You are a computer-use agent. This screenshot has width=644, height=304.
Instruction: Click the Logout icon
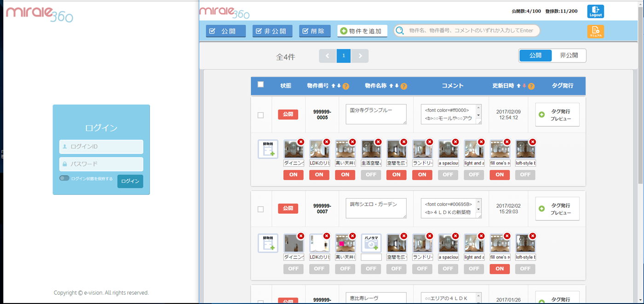pyautogui.click(x=595, y=12)
